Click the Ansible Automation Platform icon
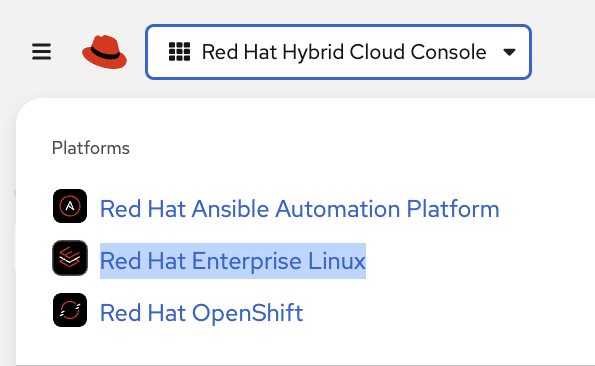595x366 pixels. (70, 206)
